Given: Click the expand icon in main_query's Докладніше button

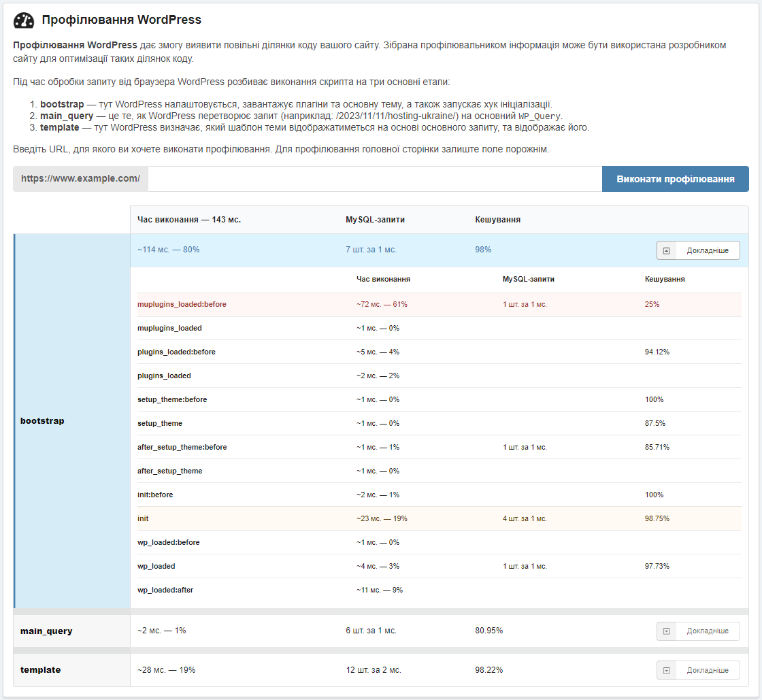Looking at the screenshot, I should (667, 631).
